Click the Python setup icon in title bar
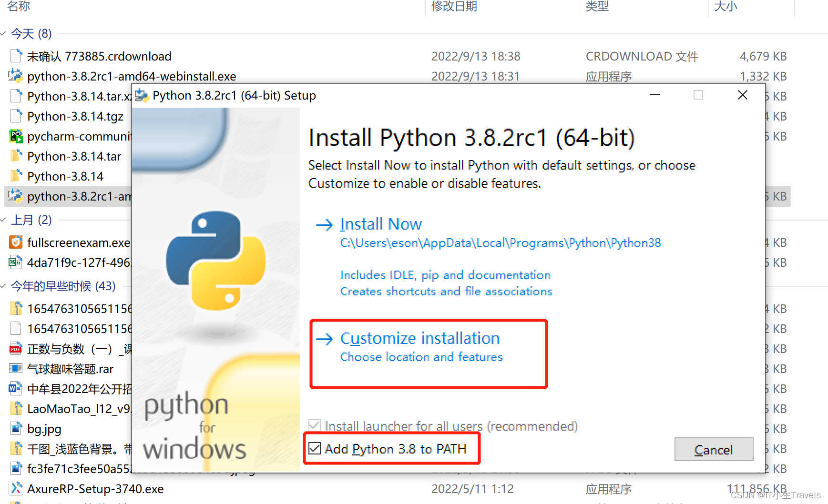The width and height of the screenshot is (828, 504). click(141, 95)
